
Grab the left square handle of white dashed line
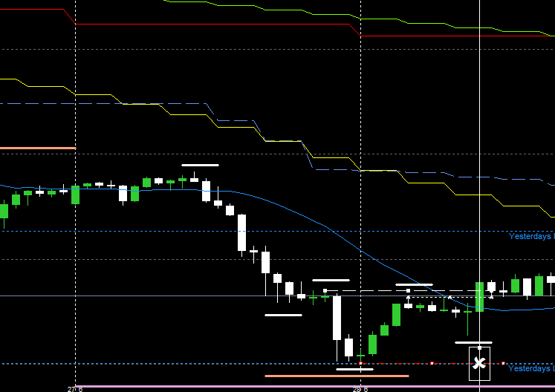click(x=325, y=290)
